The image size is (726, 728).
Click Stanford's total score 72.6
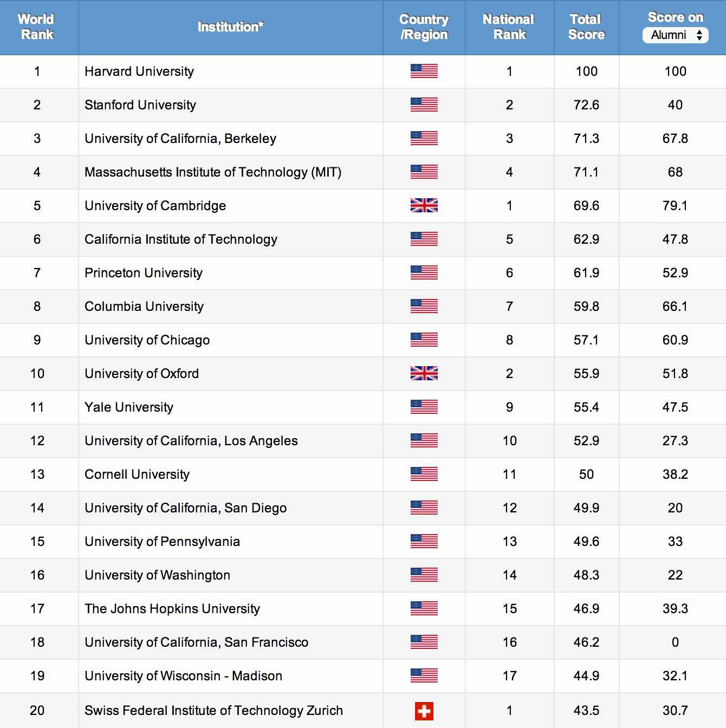click(x=586, y=105)
